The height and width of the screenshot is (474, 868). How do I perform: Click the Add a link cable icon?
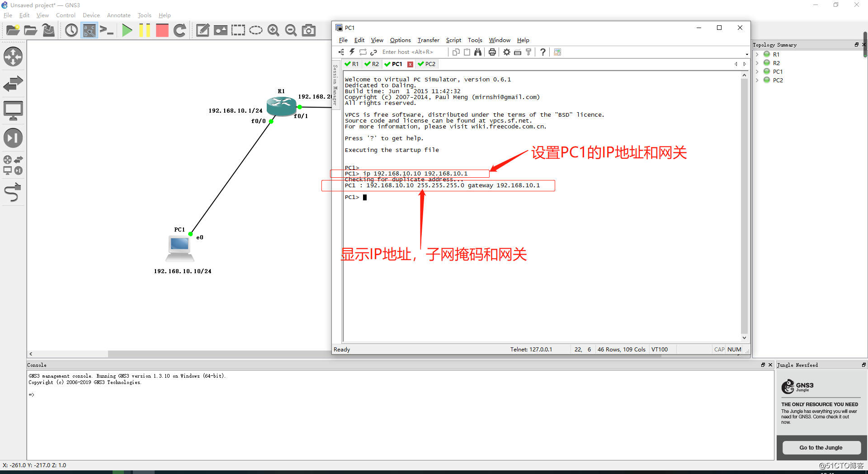[13, 192]
